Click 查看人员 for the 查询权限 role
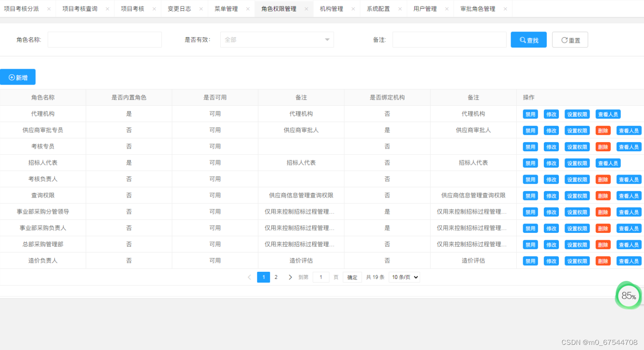Viewport: 644px width, 350px height. tap(628, 195)
